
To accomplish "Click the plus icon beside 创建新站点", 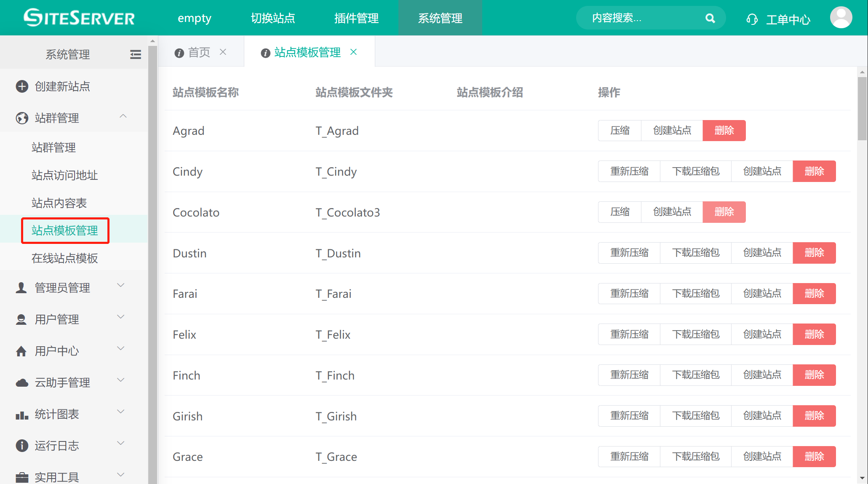I will [x=22, y=86].
